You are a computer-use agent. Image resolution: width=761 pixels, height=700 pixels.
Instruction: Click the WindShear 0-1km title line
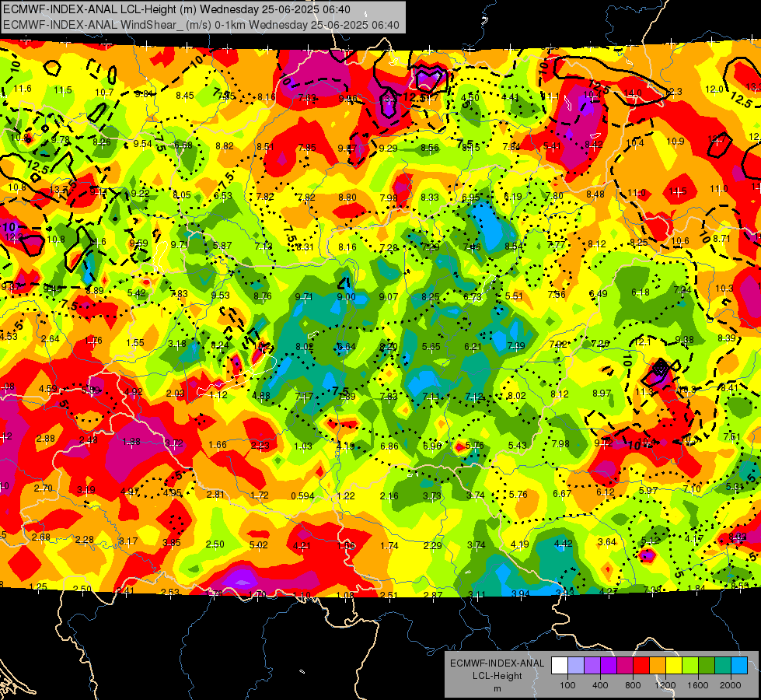[201, 25]
